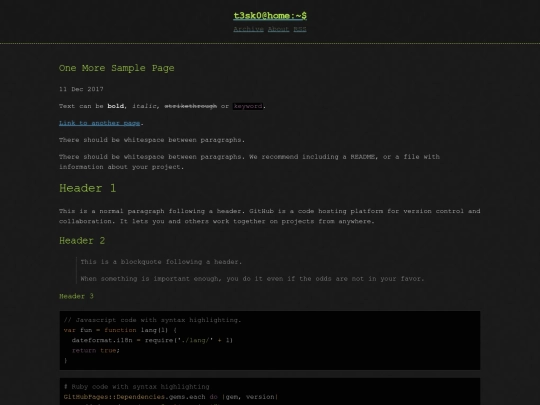Click the italic word 'italic'
The height and width of the screenshot is (405, 540).
(144, 106)
